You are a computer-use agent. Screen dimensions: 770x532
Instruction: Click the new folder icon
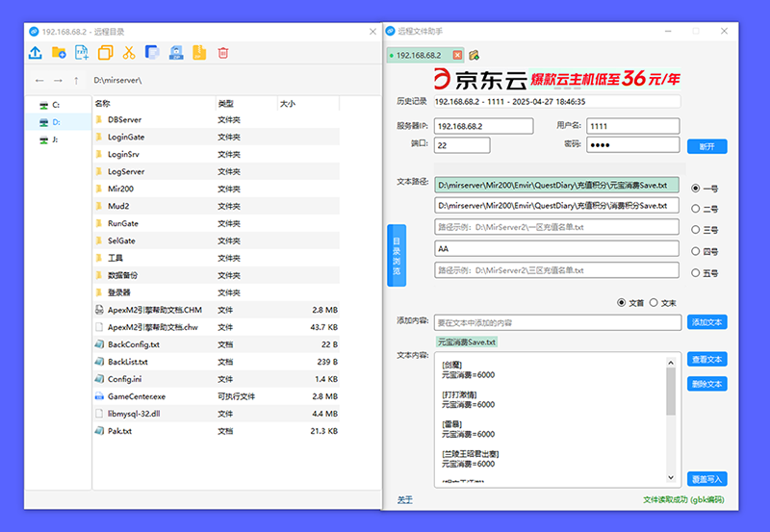tap(59, 53)
